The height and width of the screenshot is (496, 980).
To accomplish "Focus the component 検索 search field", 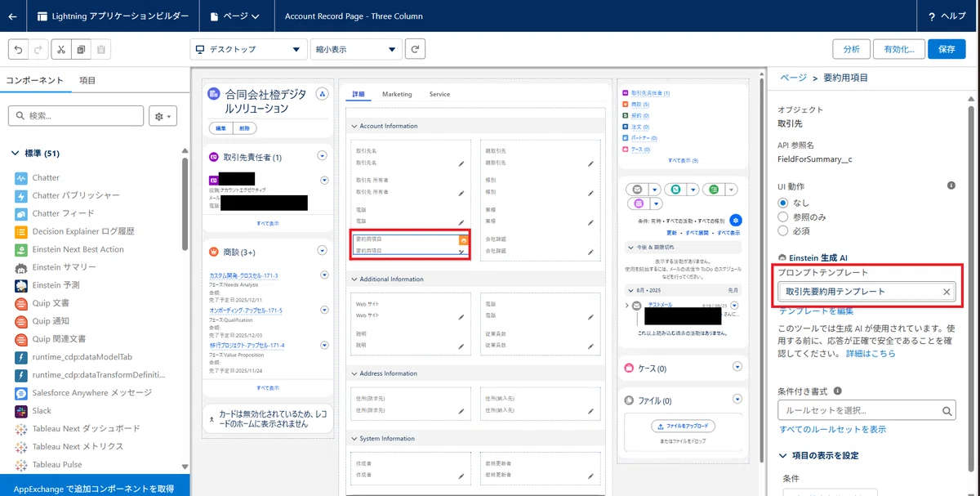I will [74, 116].
